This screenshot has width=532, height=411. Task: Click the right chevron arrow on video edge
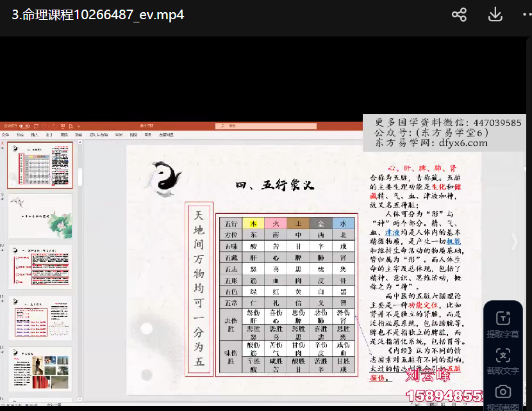coord(514,241)
